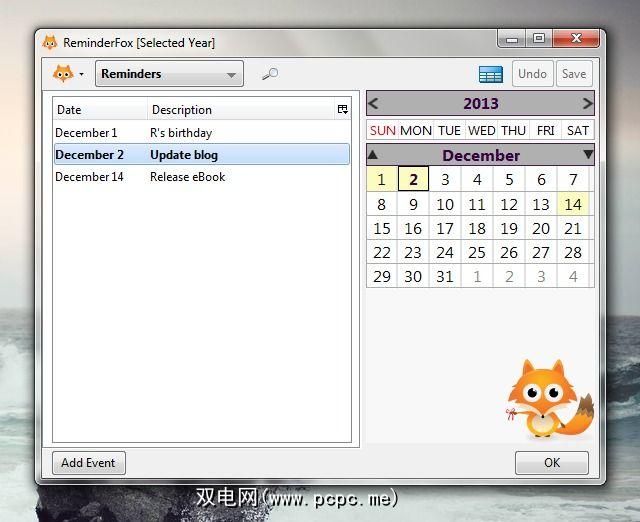Select day 18 on the calendar

(477, 228)
